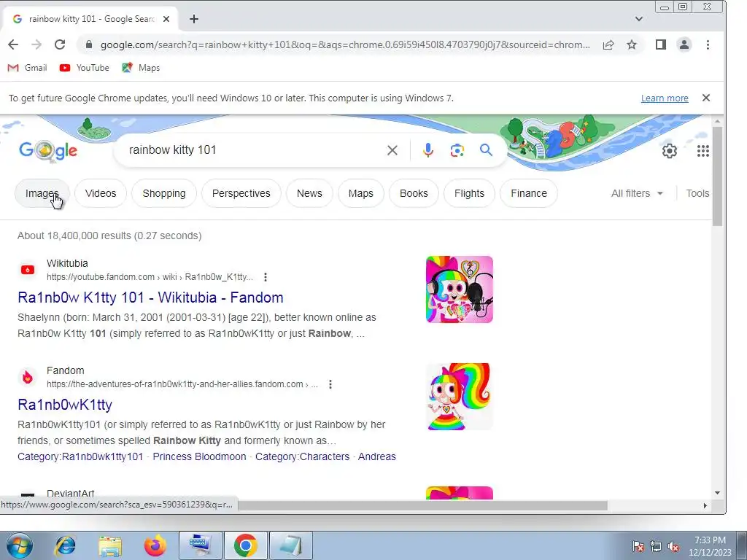Open the Action Center flag tray icon
Screen dimensions: 747x560
[x=638, y=546]
